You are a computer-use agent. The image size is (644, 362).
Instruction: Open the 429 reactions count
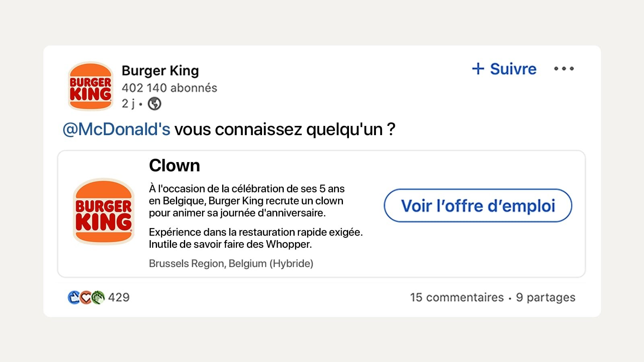coord(119,297)
